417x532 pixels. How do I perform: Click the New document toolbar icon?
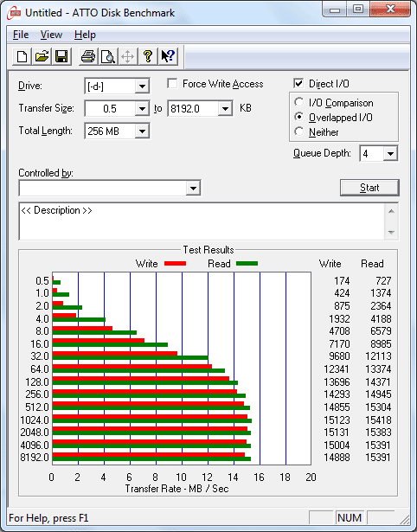(22, 56)
